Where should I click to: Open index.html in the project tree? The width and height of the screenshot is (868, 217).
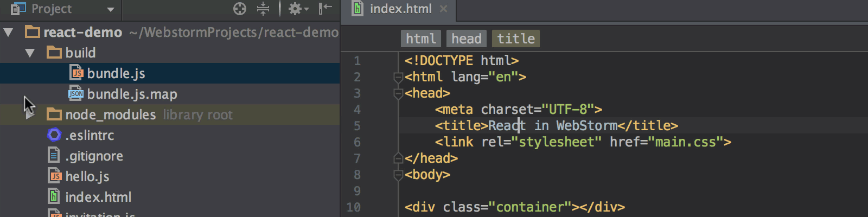tap(98, 197)
